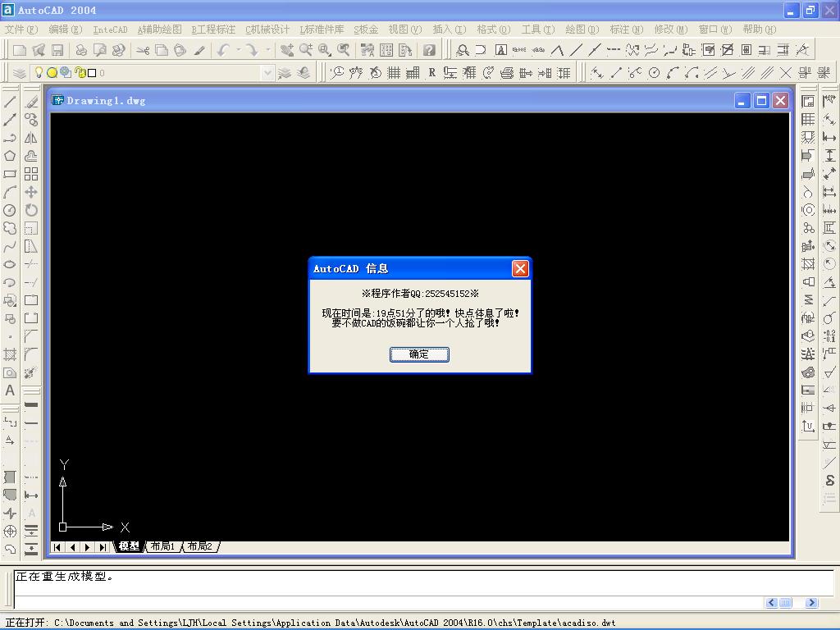Select the Rectangle draw tool
Screen dimensions: 840x630
click(10, 174)
